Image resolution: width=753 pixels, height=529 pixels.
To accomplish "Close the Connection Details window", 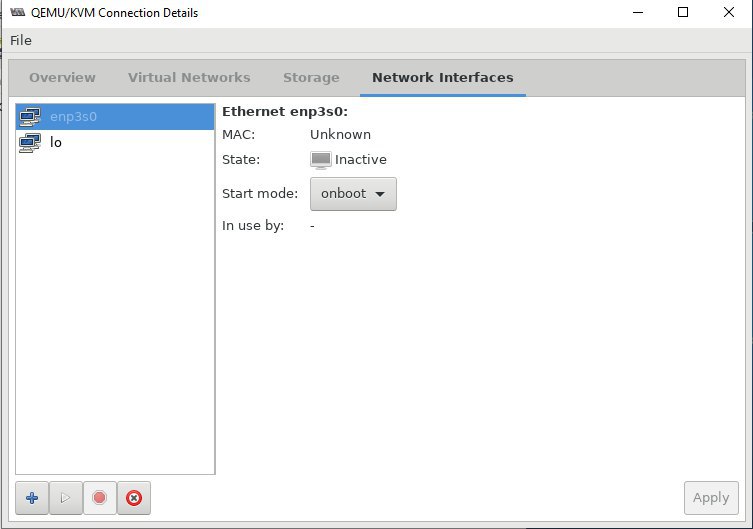I will [729, 12].
